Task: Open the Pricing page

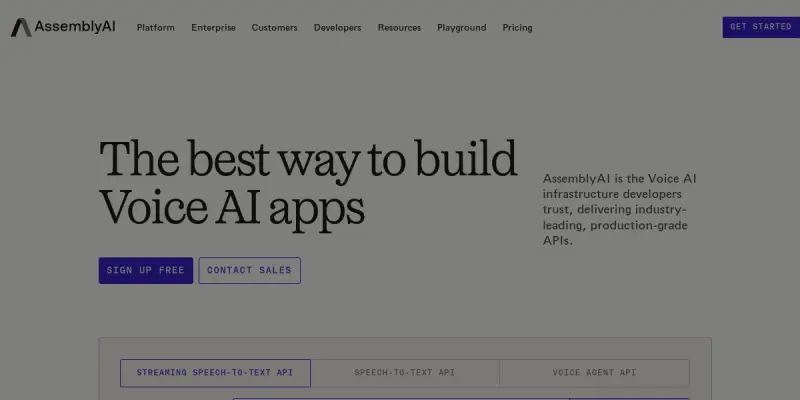Action: pyautogui.click(x=517, y=28)
